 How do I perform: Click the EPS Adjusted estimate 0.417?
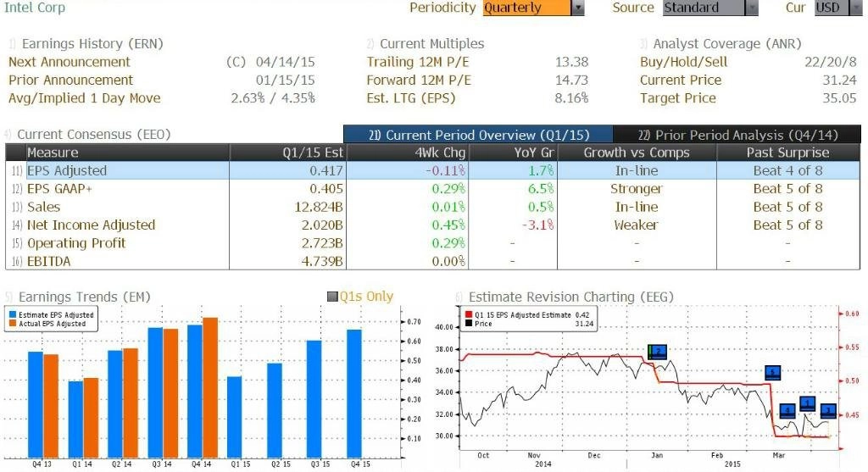tap(326, 171)
